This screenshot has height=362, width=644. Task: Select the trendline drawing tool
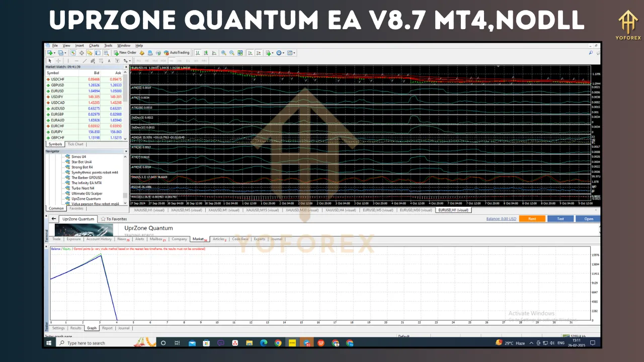[x=85, y=61]
